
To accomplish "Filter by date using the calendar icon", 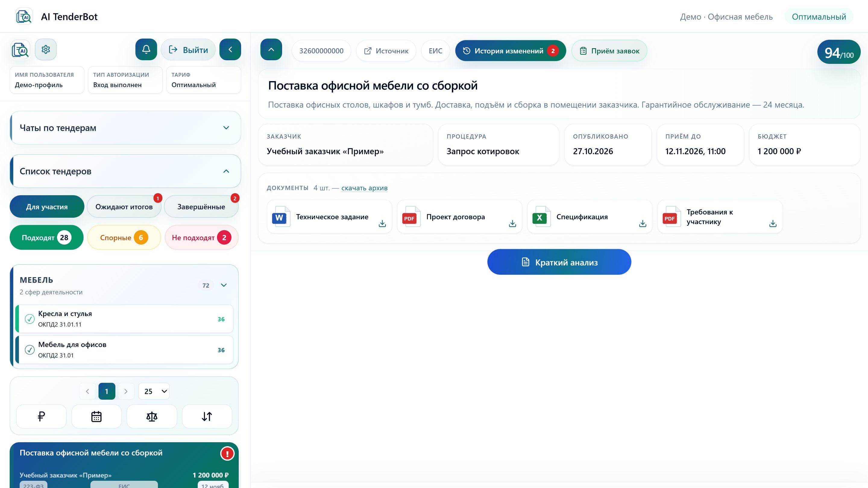I will (96, 416).
